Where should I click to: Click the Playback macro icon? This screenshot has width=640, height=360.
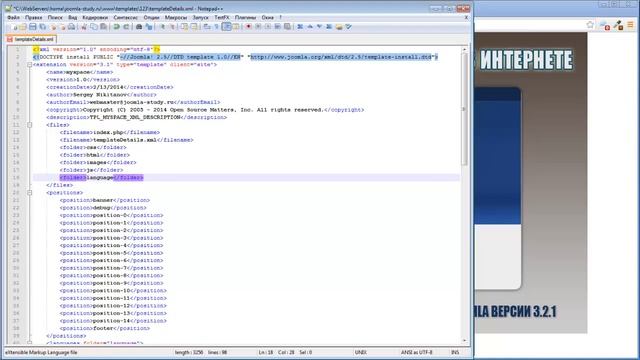[268, 27]
